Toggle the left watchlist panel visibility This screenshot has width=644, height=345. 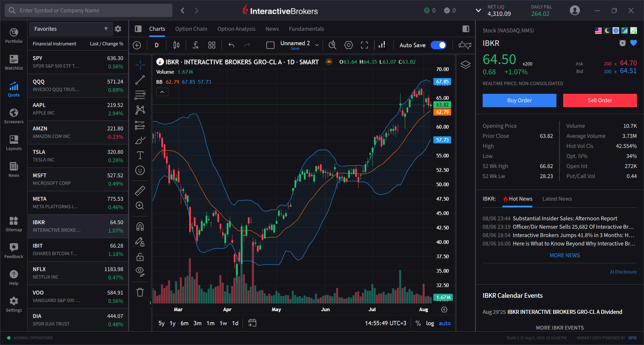(138, 29)
